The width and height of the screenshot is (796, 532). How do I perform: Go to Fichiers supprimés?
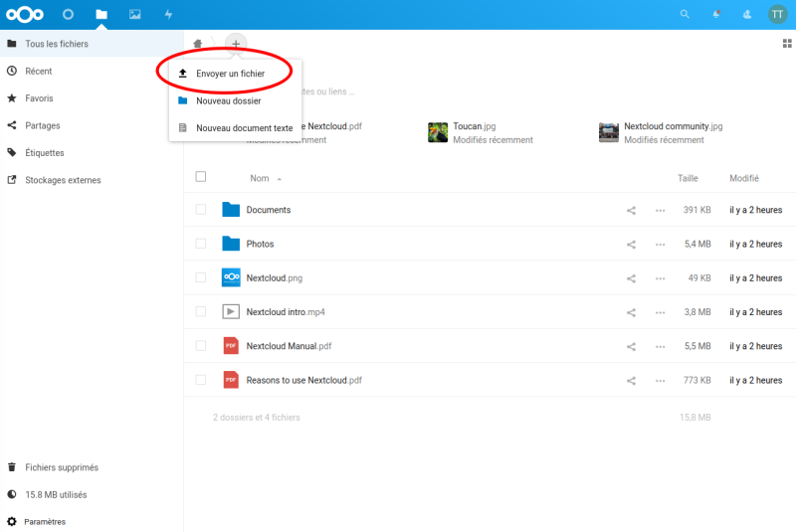pos(61,467)
